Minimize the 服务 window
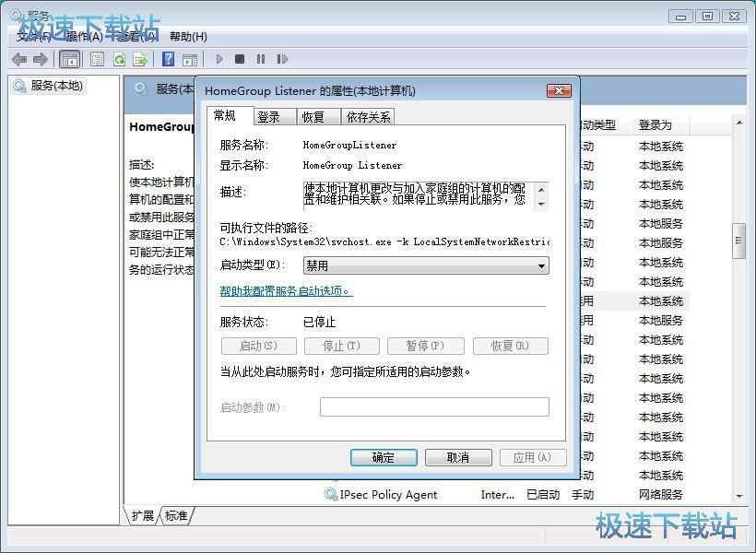756x553 pixels. (680, 17)
